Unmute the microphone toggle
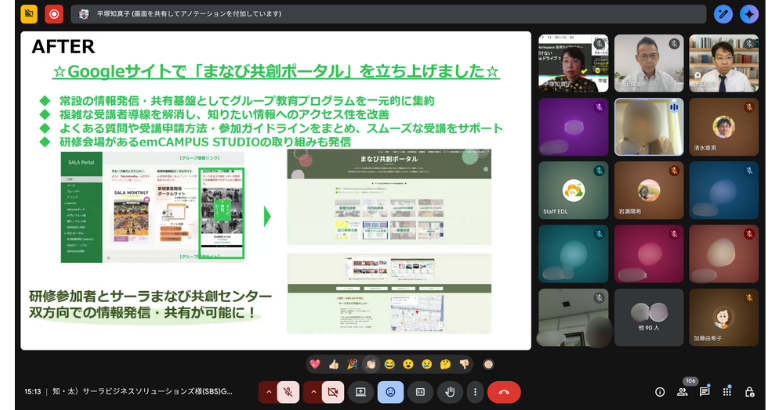The image size is (780, 410). point(288,392)
